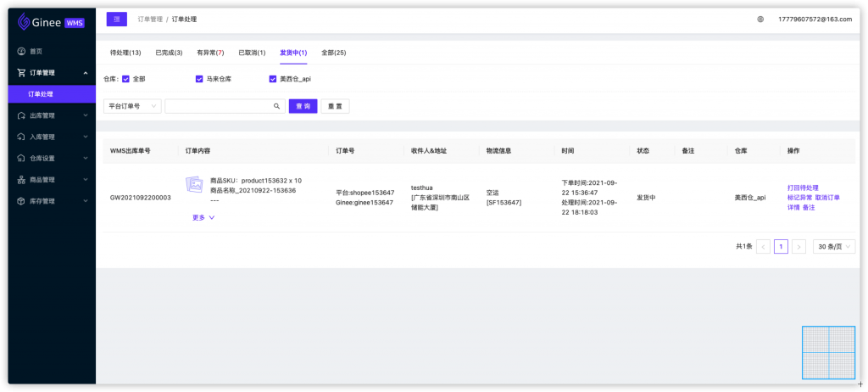Click the Ginee WMS logo
Image resolution: width=868 pixels, height=392 pixels.
50,21
